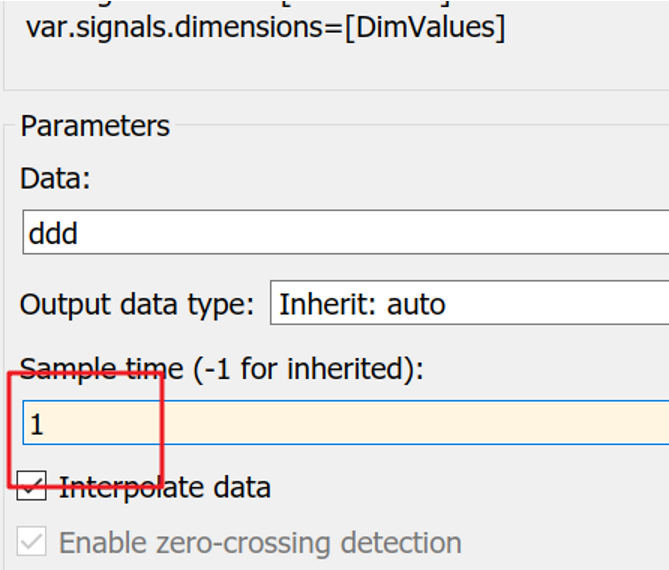This screenshot has width=669, height=570.
Task: Open the Output data type dropdown
Action: (x=470, y=304)
